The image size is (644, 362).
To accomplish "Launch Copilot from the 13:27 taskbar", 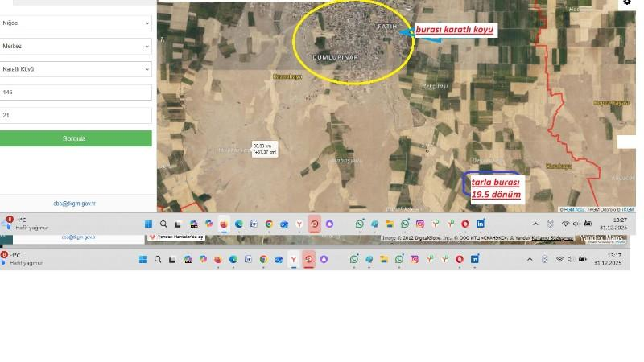I will (209, 224).
